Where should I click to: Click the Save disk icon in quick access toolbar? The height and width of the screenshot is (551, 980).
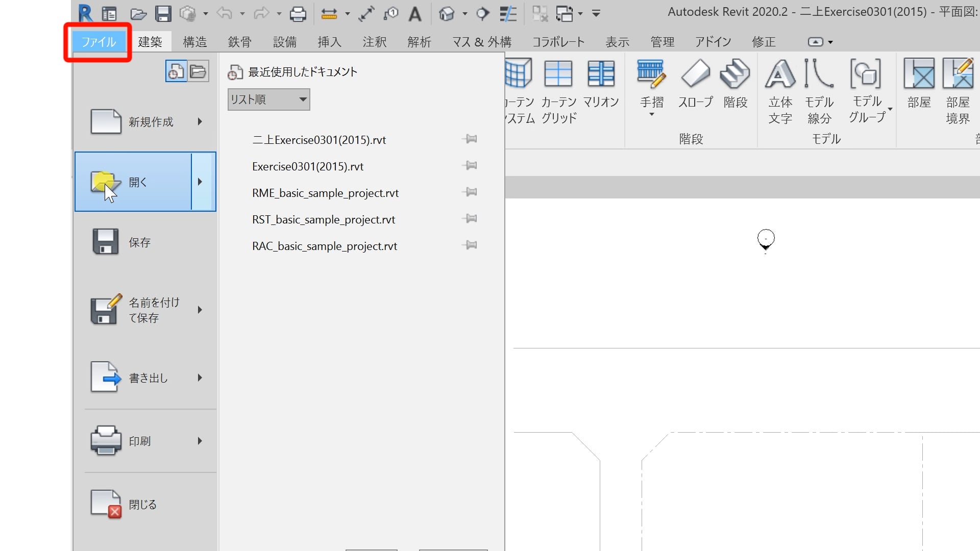point(163,14)
